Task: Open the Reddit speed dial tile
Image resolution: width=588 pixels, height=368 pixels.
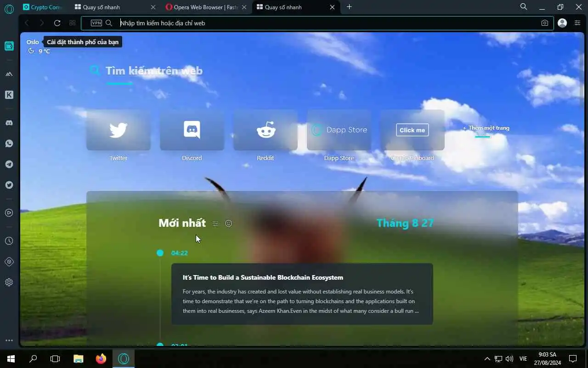Action: tap(266, 130)
